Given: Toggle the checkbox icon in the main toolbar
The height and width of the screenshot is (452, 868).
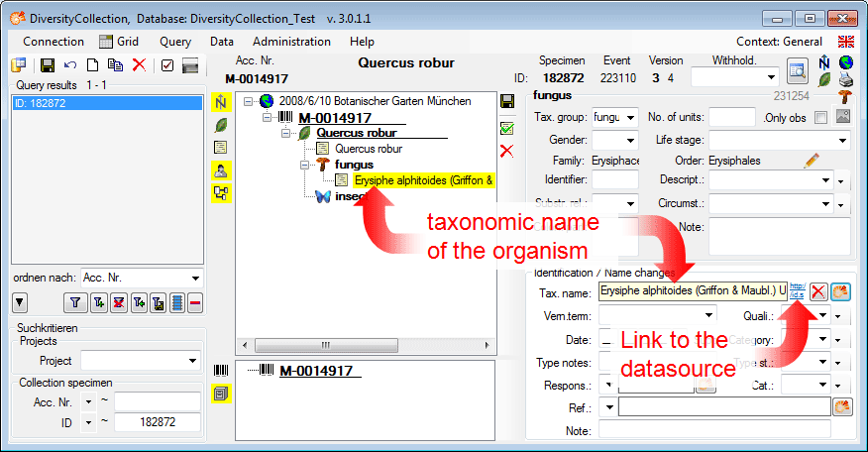Looking at the screenshot, I should [x=166, y=65].
